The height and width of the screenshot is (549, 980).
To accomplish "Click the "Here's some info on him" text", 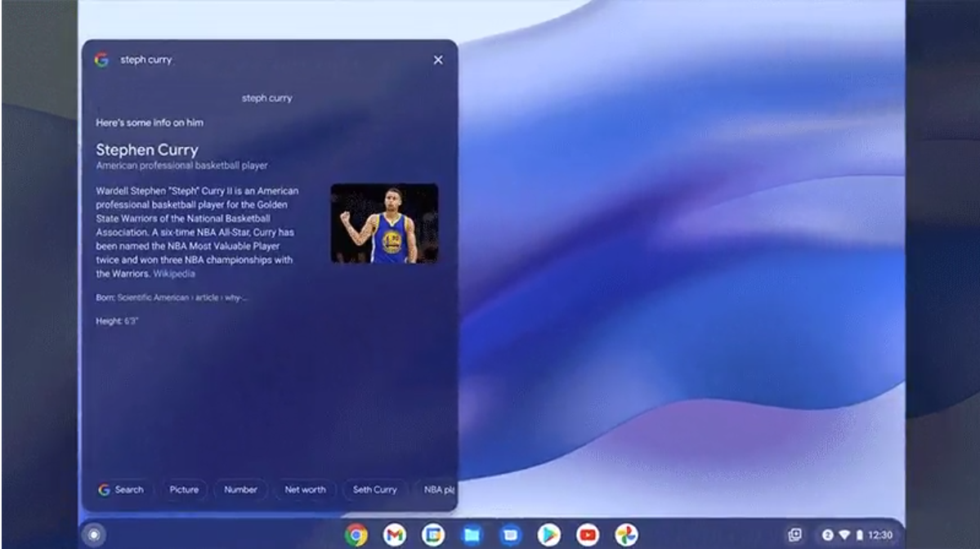I will coord(150,123).
